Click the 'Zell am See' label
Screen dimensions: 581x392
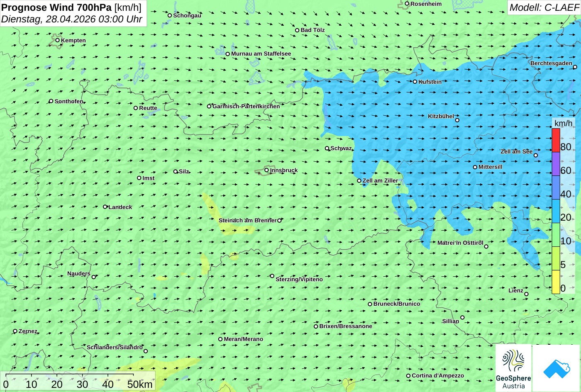pos(516,151)
